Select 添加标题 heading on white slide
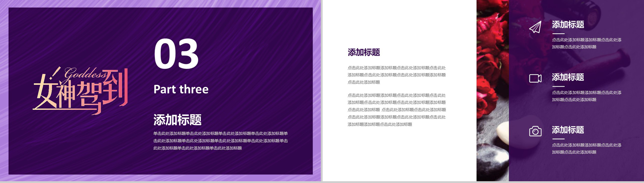 pos(364,52)
